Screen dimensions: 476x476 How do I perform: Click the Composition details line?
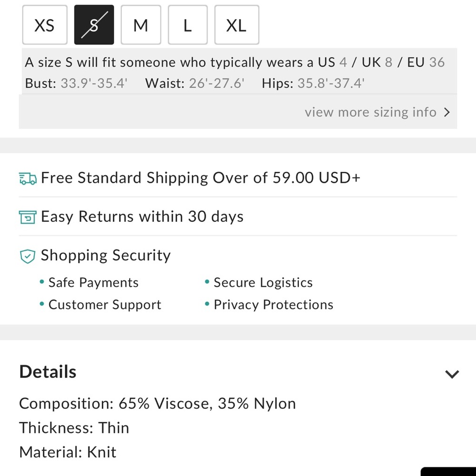(x=158, y=404)
